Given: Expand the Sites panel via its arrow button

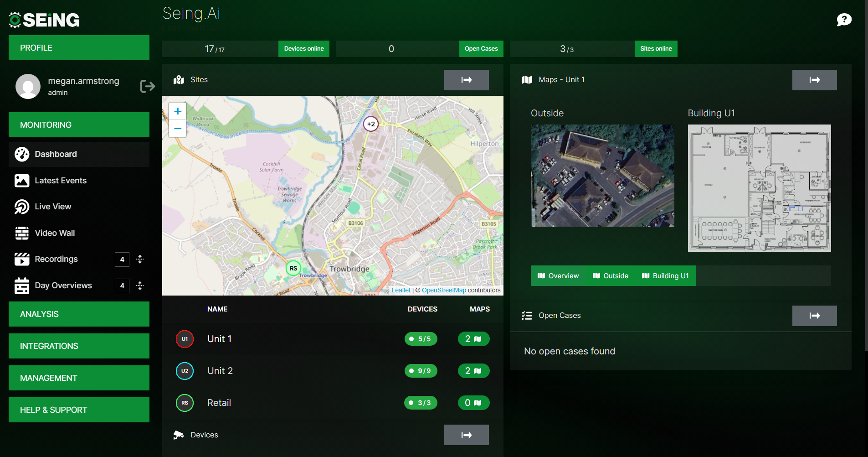Looking at the screenshot, I should click(466, 80).
